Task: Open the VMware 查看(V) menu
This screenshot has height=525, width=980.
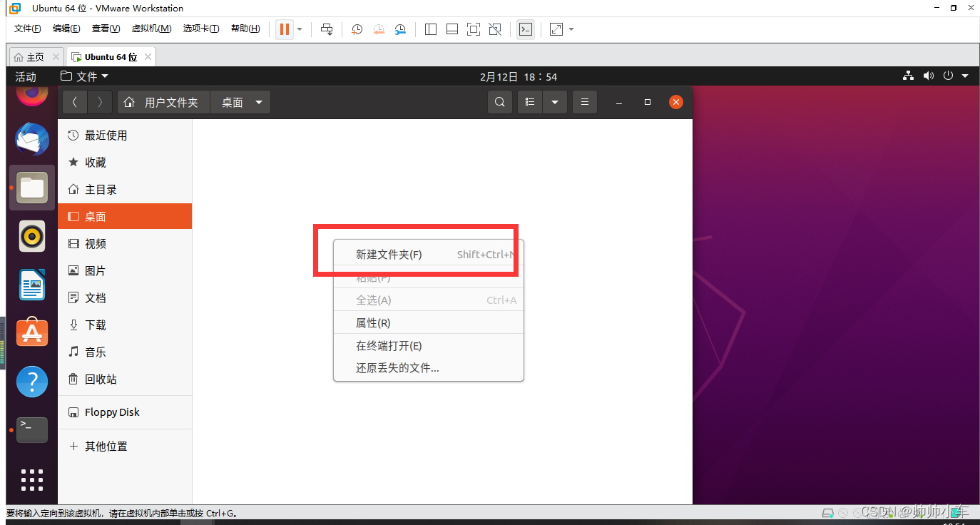Action: click(x=106, y=29)
